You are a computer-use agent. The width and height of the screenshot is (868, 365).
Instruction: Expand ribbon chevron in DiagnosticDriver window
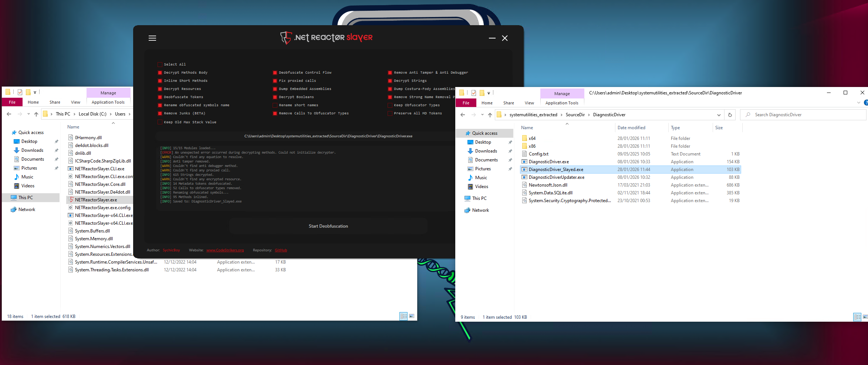859,103
